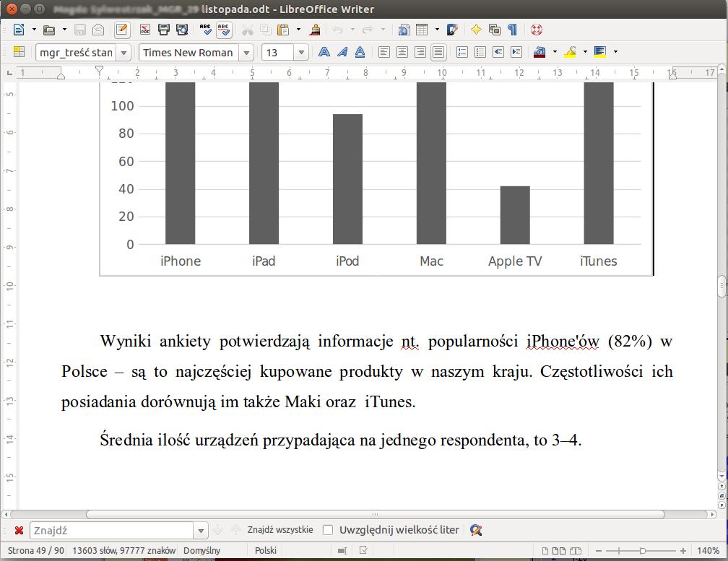Open Page Preview
Image resolution: width=728 pixels, height=561 pixels.
click(x=182, y=30)
